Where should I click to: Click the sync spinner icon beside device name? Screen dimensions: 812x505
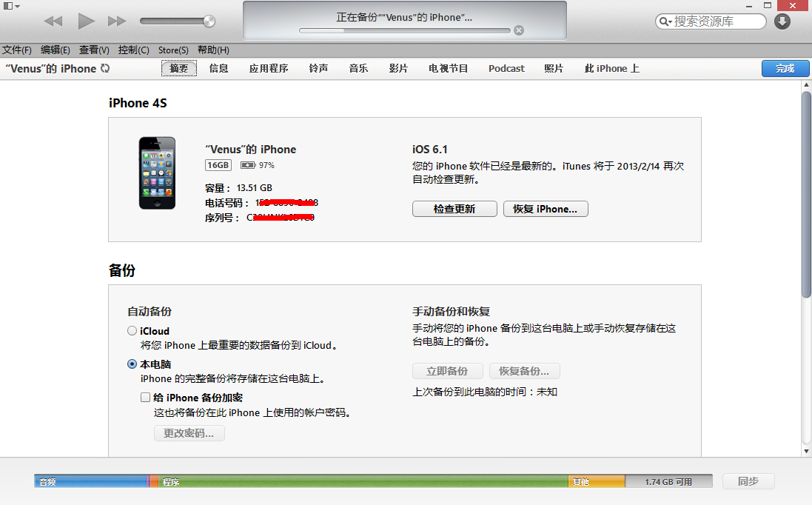tap(105, 68)
